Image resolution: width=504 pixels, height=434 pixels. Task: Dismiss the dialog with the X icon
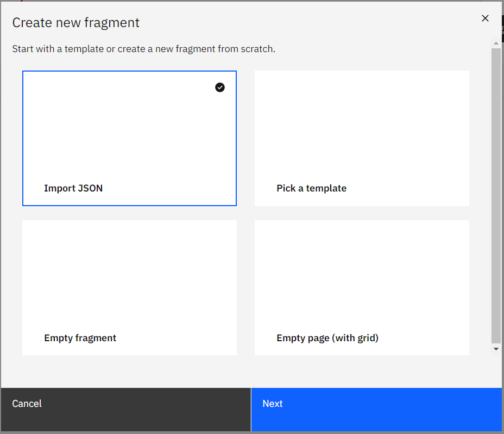tap(485, 18)
